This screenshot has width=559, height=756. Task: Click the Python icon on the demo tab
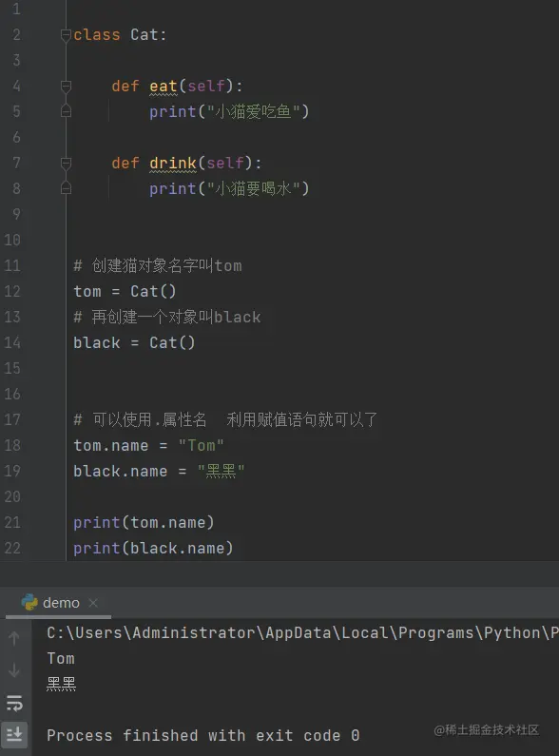[x=29, y=602]
